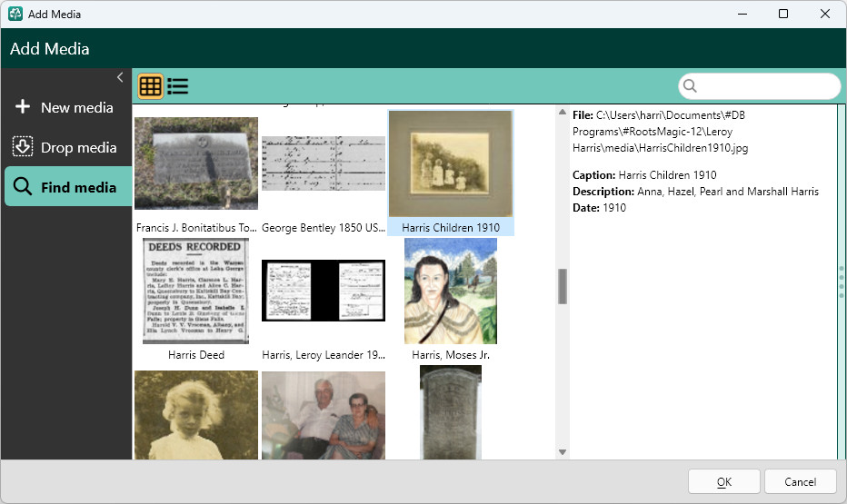Select the Francis J. Bonitatibus tombstone thumbnail
847x504 pixels.
click(x=196, y=163)
